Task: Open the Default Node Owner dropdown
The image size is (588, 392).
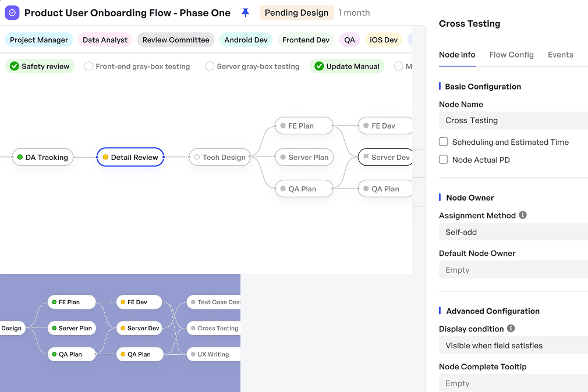Action: 513,270
